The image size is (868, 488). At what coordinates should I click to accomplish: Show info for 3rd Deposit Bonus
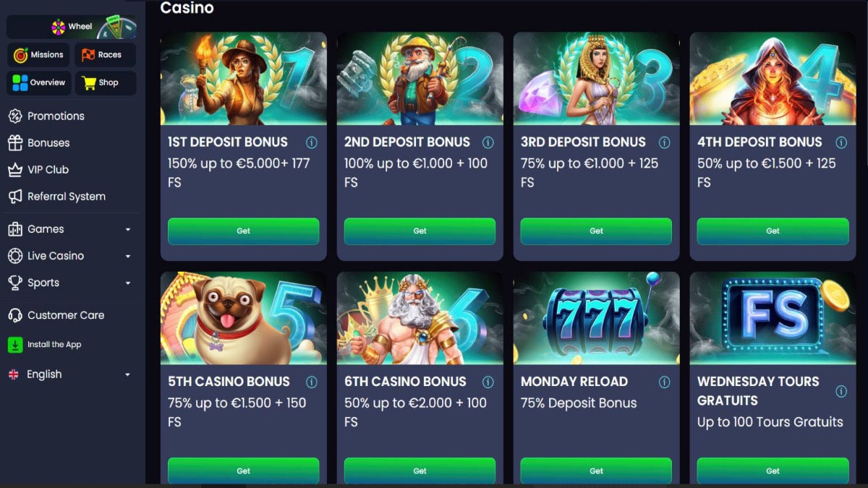pyautogui.click(x=664, y=142)
